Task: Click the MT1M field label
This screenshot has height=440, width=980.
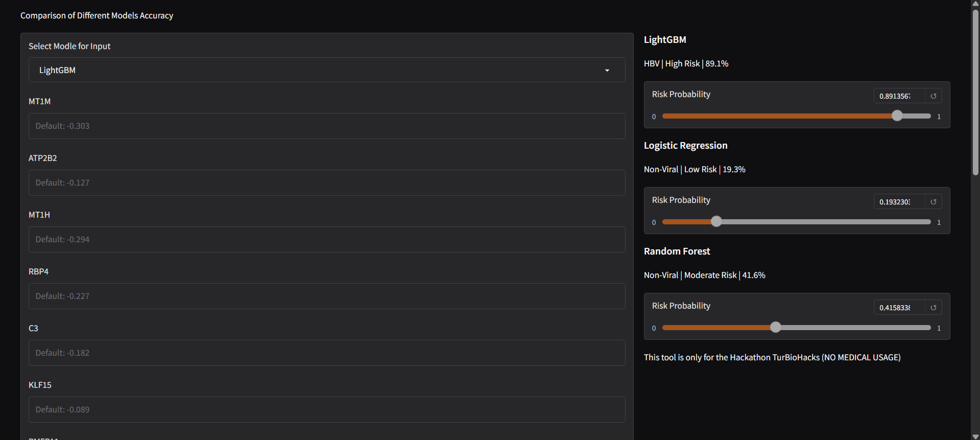Action: [x=40, y=101]
